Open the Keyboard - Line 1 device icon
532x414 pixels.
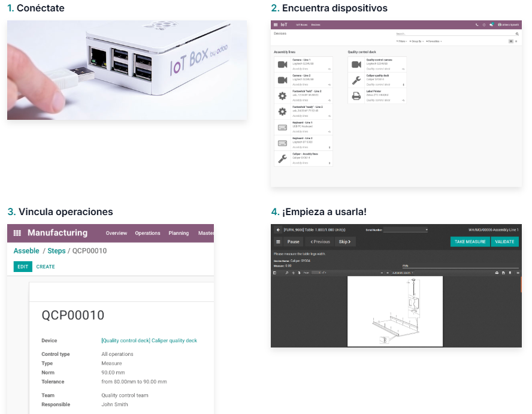click(x=282, y=127)
